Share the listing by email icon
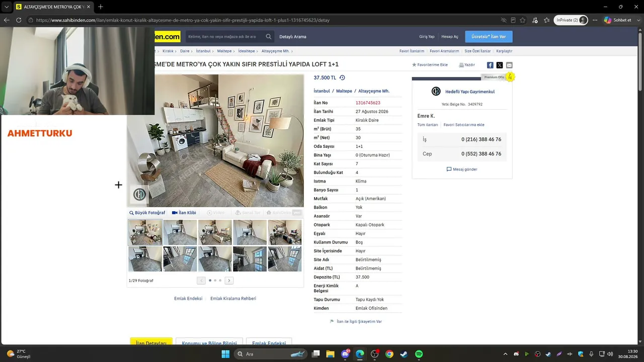The image size is (644, 362). point(509,65)
